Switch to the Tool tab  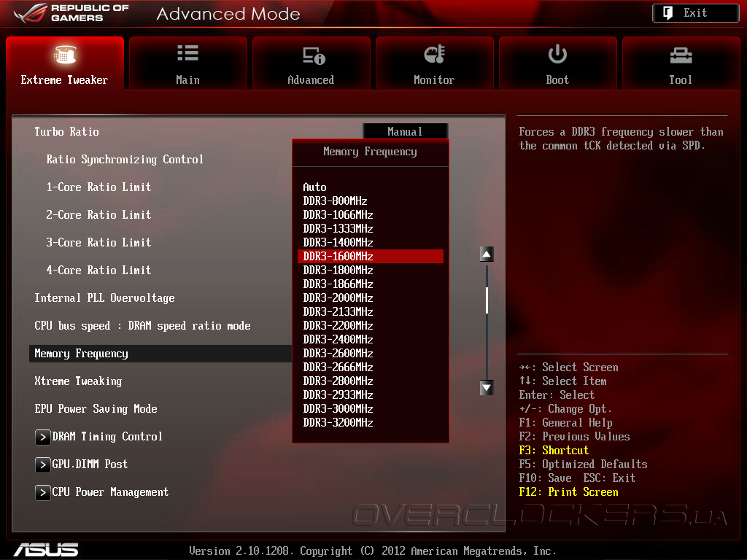tap(681, 63)
